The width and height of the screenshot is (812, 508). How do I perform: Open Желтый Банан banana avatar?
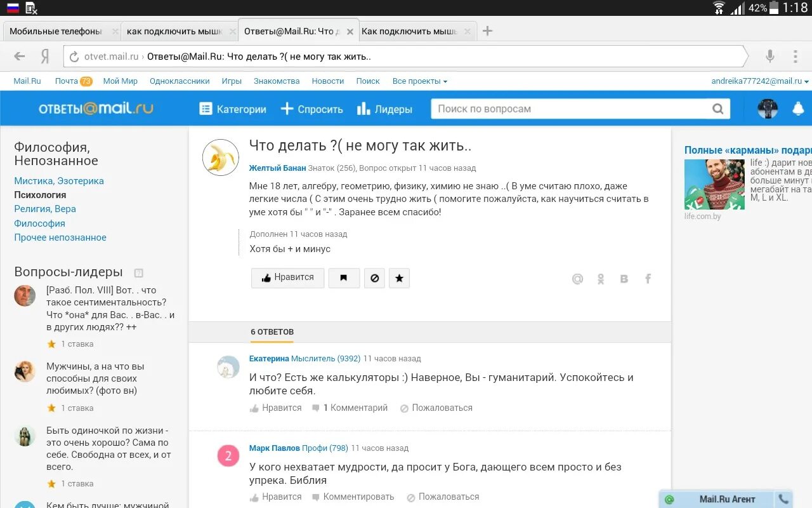click(x=220, y=157)
